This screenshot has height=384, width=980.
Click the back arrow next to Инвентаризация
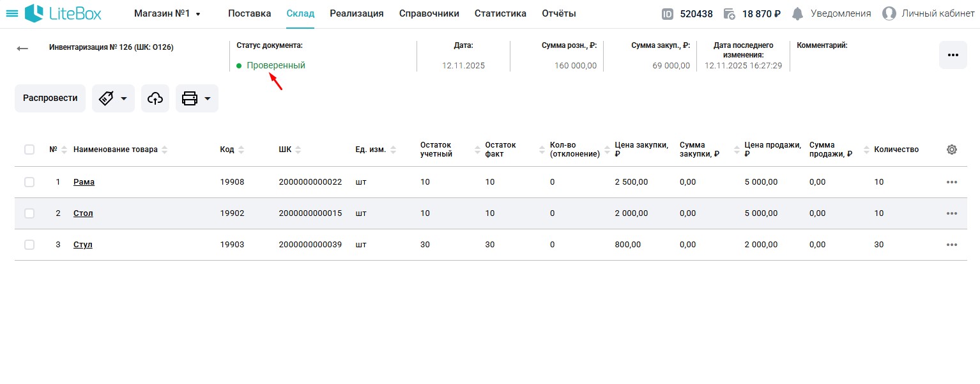coord(22,49)
